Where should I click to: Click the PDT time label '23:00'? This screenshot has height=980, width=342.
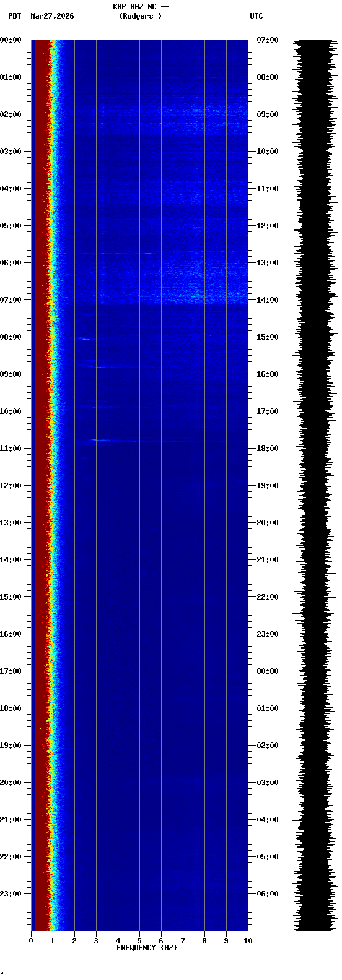coord(11,894)
